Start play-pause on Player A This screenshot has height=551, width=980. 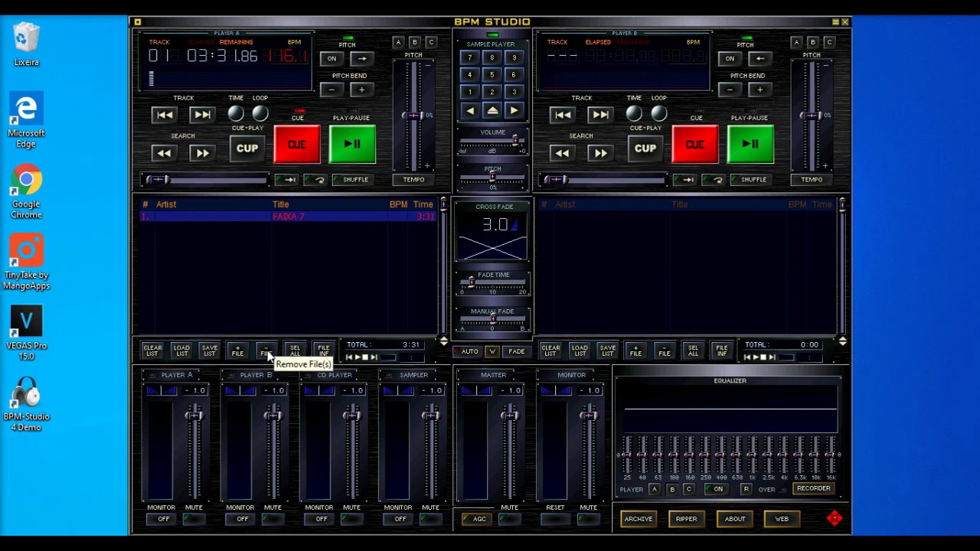click(352, 145)
